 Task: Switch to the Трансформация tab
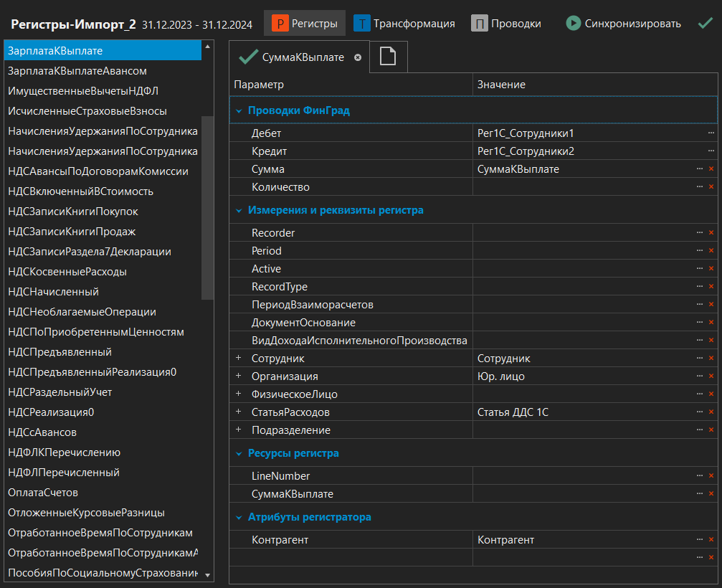[x=404, y=24]
